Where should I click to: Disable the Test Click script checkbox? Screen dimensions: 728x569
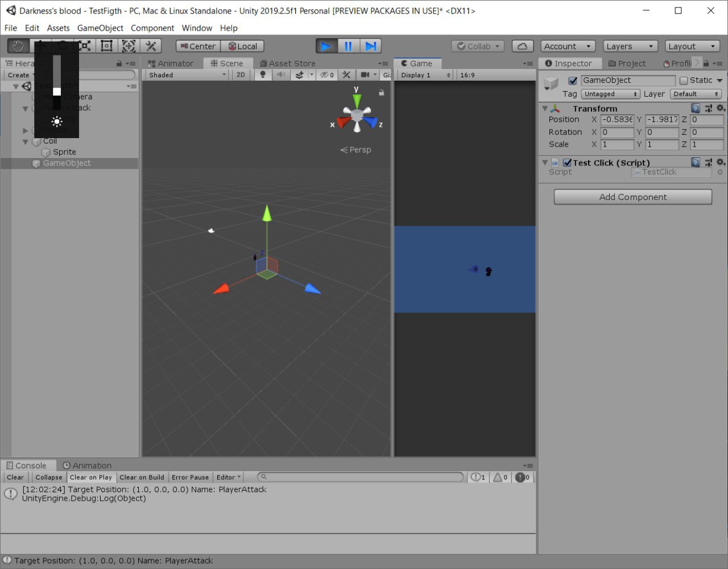[x=567, y=163]
